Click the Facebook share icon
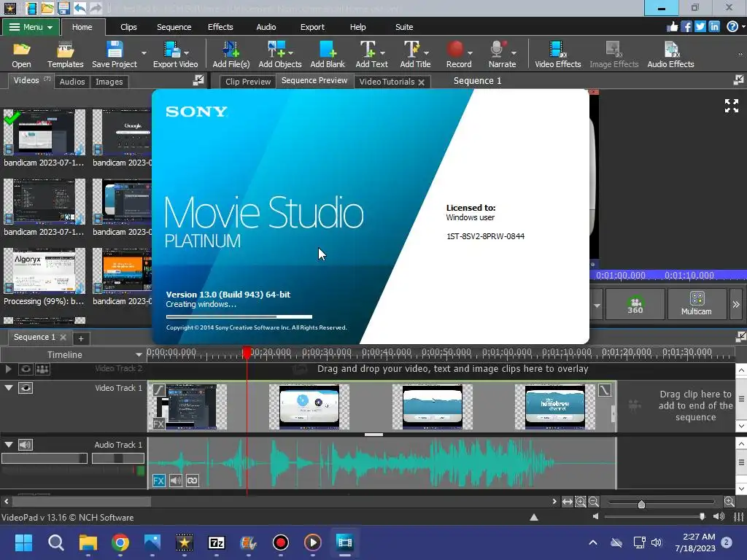 click(x=686, y=27)
